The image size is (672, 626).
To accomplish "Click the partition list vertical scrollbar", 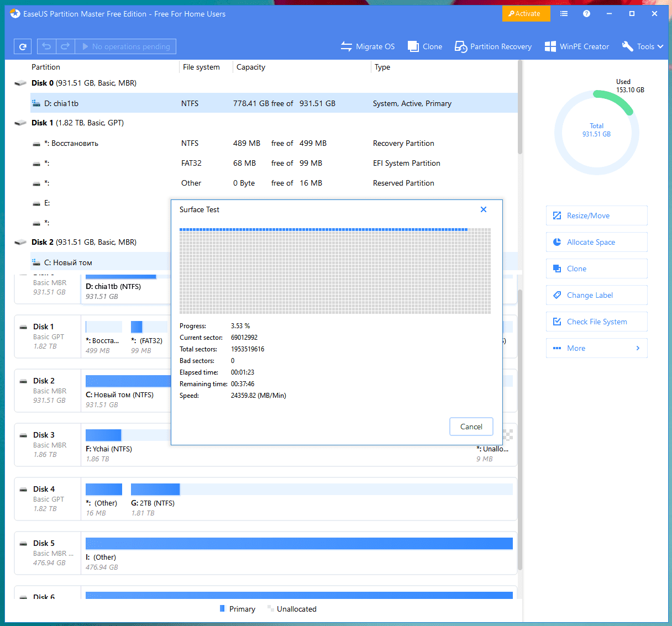I will point(520,108).
